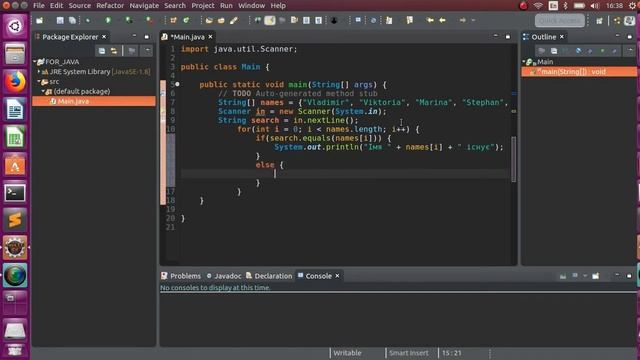640x360 pixels.
Task: Select the Outline view tab
Action: [544, 37]
